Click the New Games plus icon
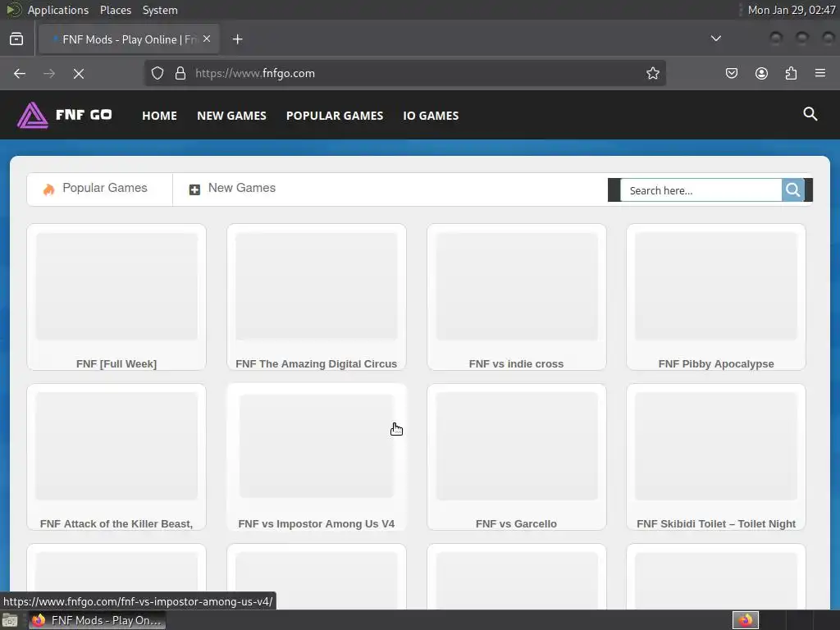840x630 pixels. click(x=194, y=189)
